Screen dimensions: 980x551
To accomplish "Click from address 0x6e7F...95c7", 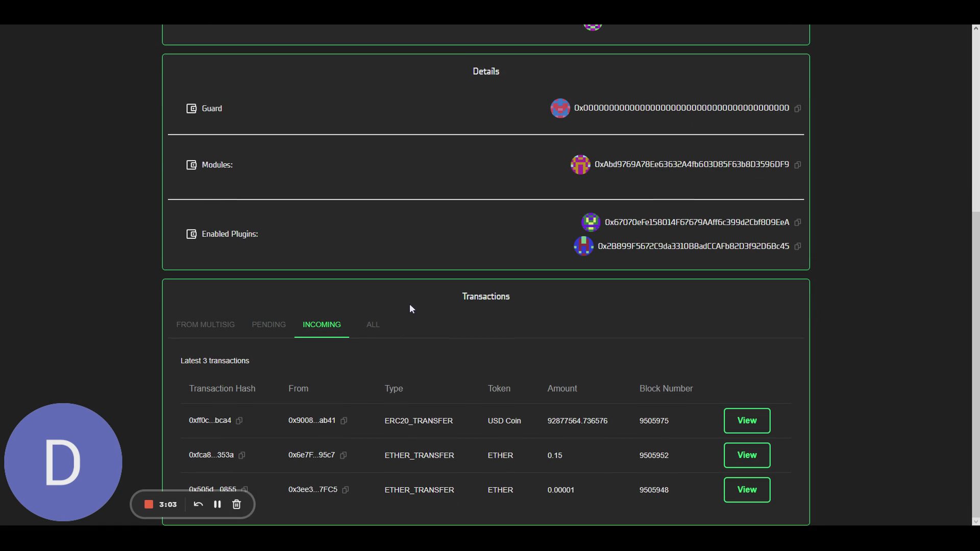I will [311, 455].
